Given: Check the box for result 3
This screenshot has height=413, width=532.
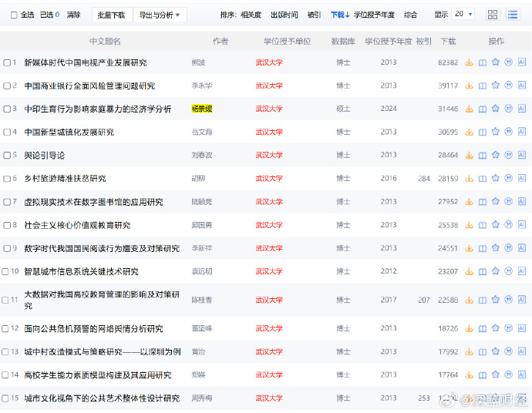Looking at the screenshot, I should tap(7, 109).
